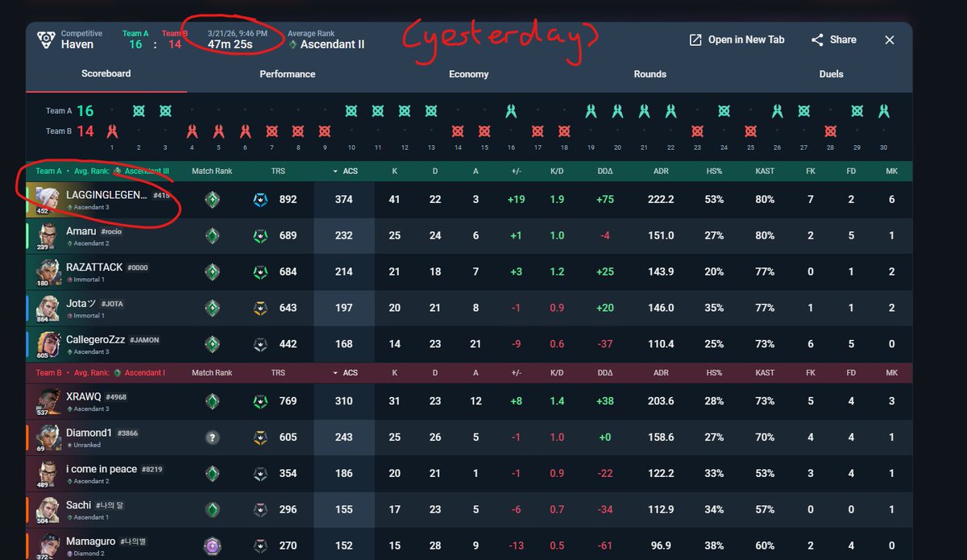967x560 pixels.
Task: Click Sachi agent portrait
Action: pyautogui.click(x=48, y=509)
